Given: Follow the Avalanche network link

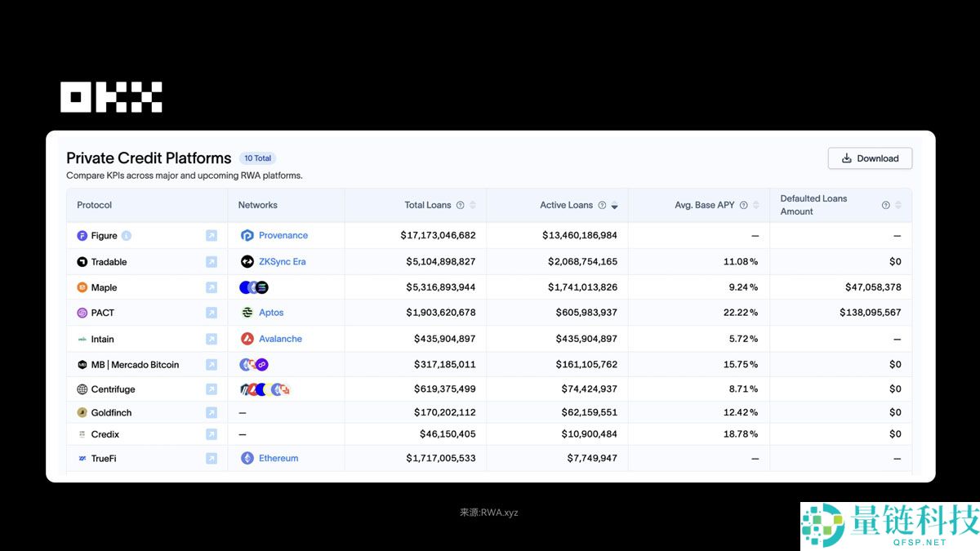Looking at the screenshot, I should click(280, 339).
